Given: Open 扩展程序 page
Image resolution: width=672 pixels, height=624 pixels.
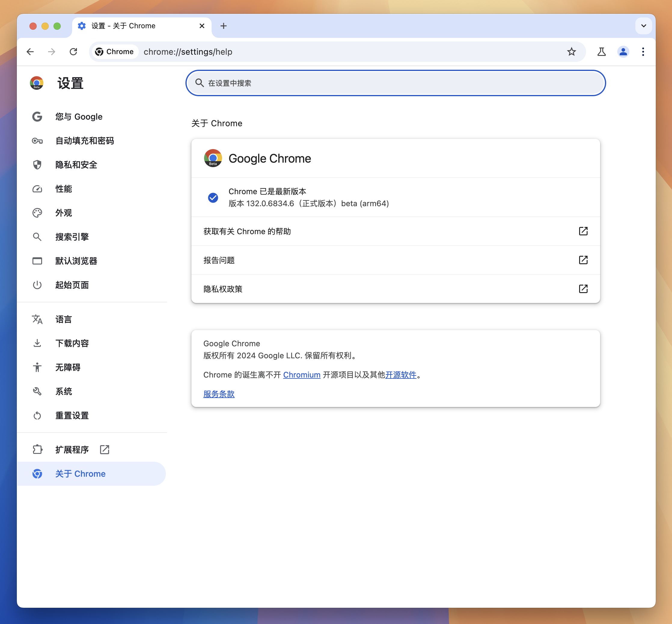Looking at the screenshot, I should click(x=92, y=450).
